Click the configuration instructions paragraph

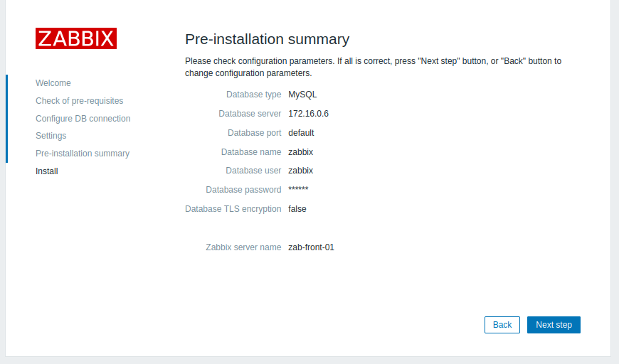[373, 67]
